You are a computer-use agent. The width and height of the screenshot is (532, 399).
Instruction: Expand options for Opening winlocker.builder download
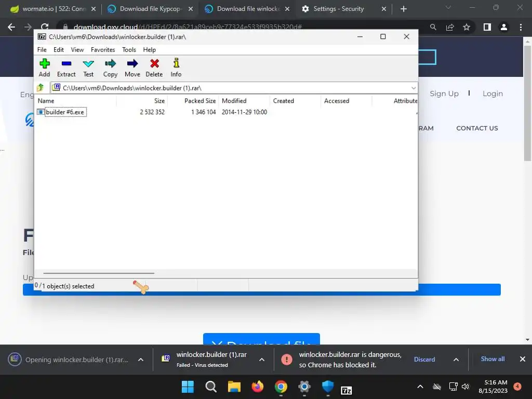pyautogui.click(x=141, y=360)
